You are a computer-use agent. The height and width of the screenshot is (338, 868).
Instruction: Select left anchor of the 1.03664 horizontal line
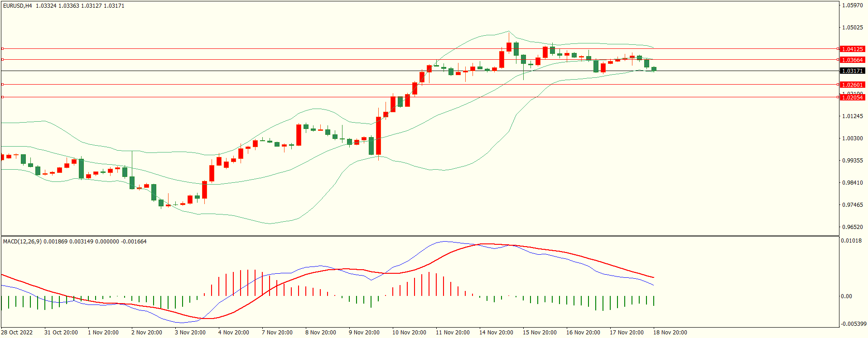pyautogui.click(x=2, y=59)
